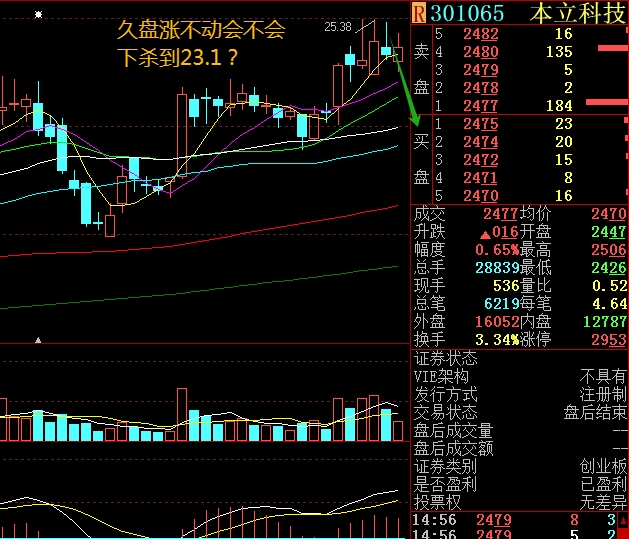629x539 pixels.
Task: Click sell level 1 price 2477
Action: (481, 106)
